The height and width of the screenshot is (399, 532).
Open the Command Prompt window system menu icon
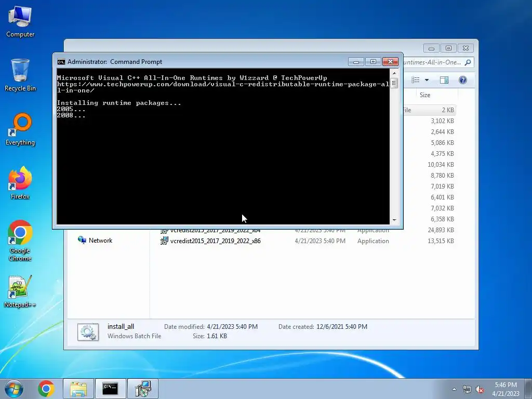61,62
